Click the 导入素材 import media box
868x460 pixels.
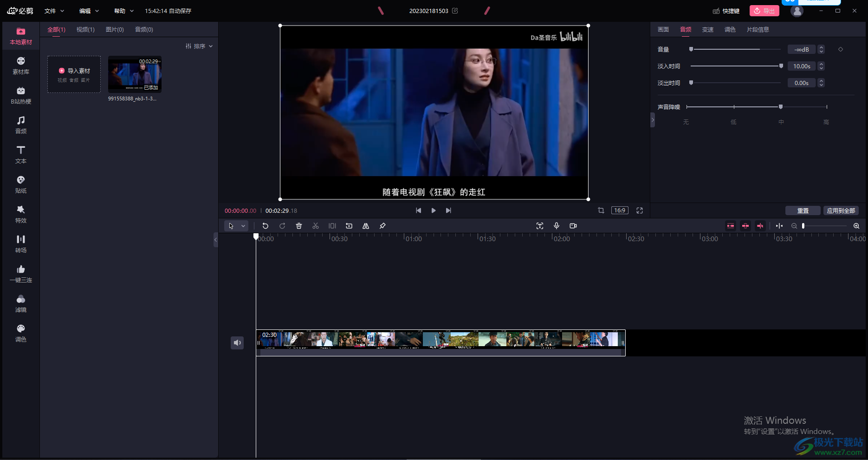[x=74, y=74]
